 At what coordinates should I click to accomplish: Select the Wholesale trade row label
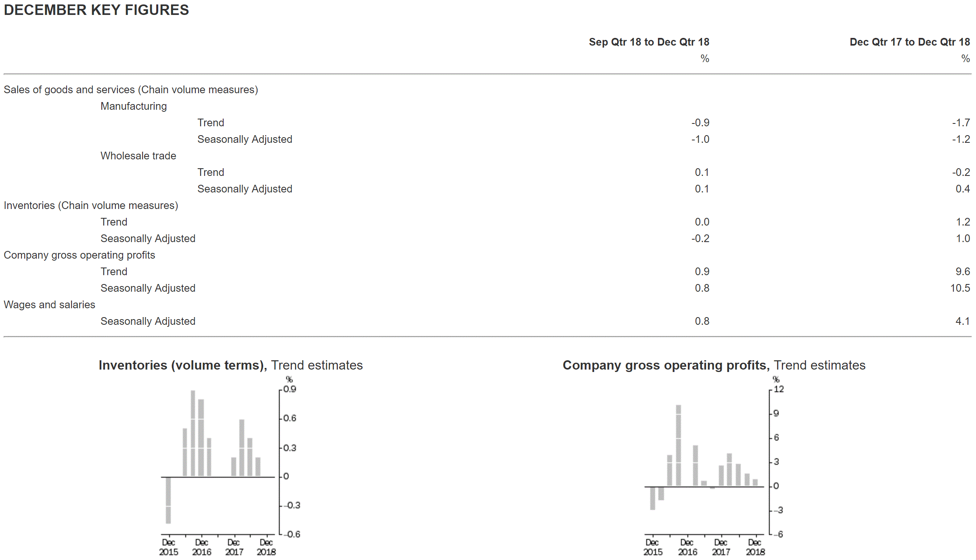pos(138,156)
